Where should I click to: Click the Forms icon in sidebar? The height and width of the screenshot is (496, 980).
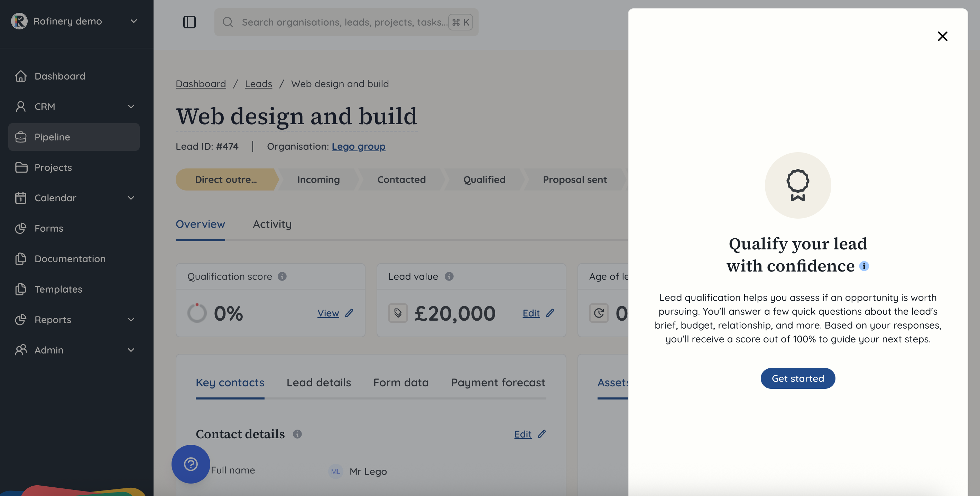point(21,228)
